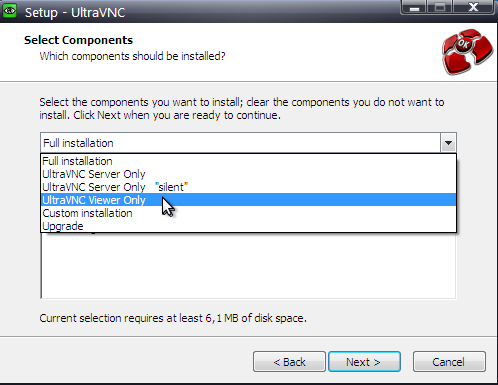Image resolution: width=498 pixels, height=385 pixels.
Task: Go to previous step with < Back
Action: pos(289,362)
